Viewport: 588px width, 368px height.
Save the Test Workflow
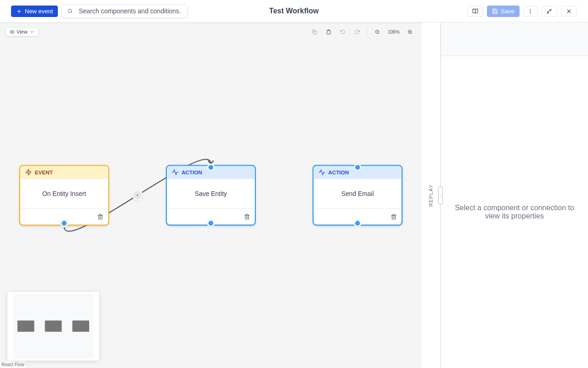click(503, 11)
